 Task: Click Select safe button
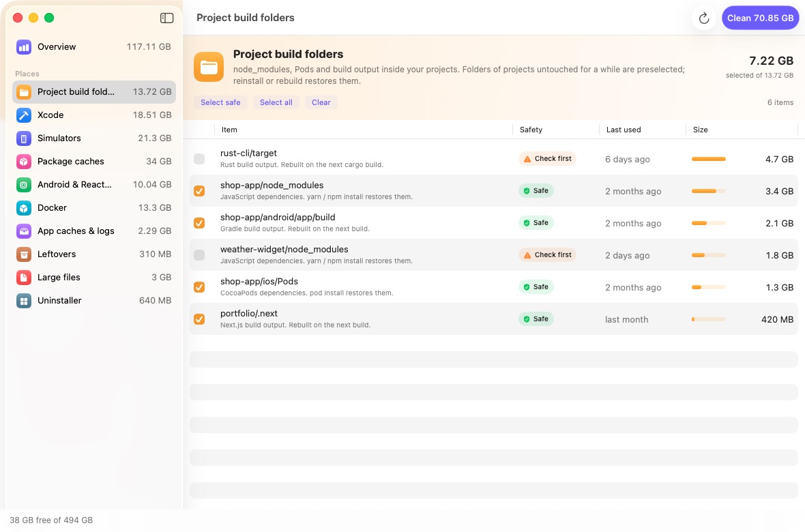tap(220, 103)
